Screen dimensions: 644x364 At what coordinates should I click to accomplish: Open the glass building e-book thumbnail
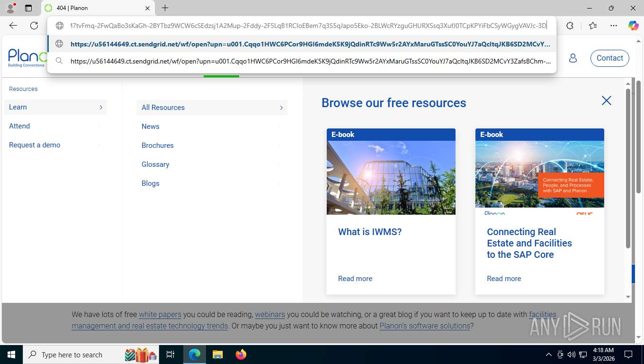click(391, 178)
